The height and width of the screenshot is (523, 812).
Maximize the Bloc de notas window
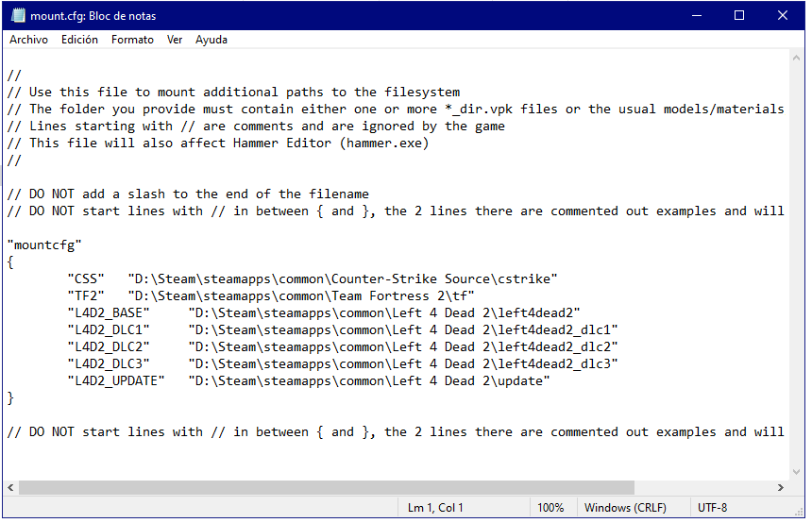[x=739, y=15]
